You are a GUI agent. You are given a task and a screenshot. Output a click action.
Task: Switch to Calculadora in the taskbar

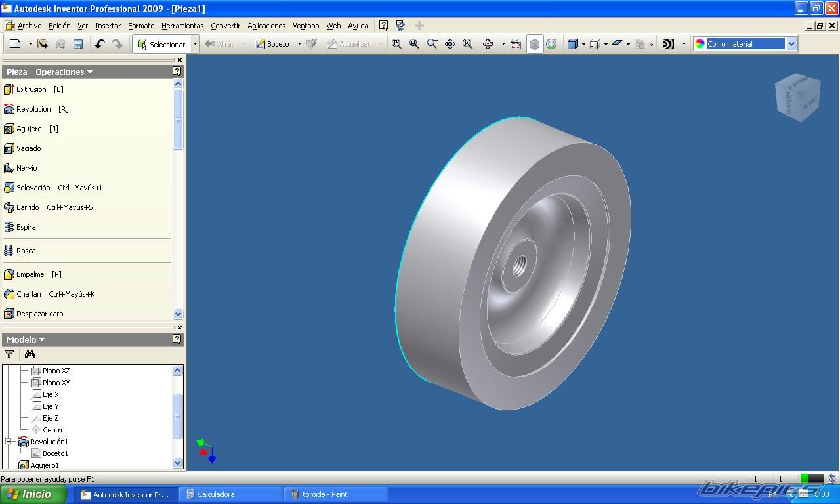[231, 494]
